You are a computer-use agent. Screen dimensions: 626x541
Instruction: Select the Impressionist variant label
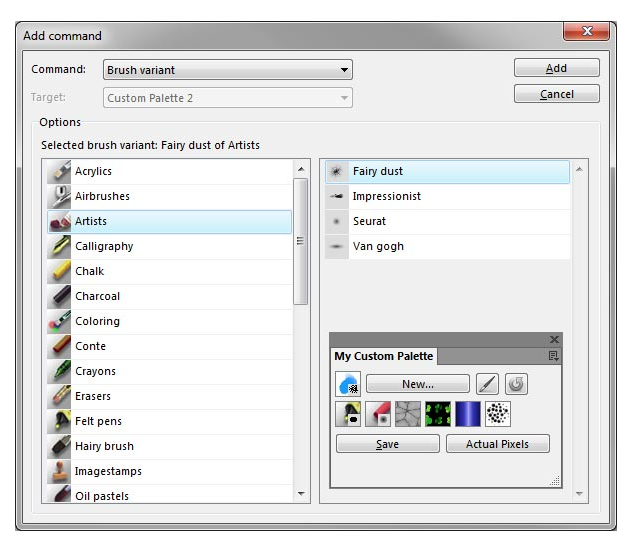pyautogui.click(x=386, y=196)
